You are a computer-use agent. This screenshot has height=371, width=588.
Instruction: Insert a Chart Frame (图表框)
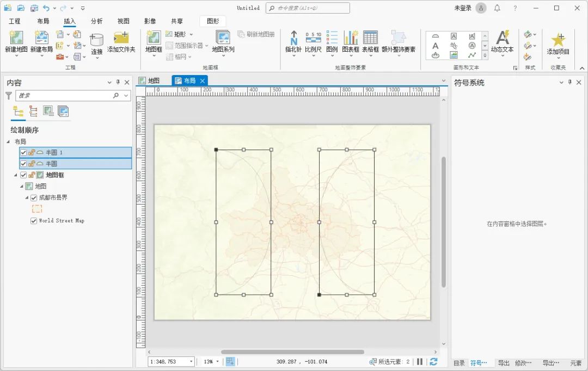pyautogui.click(x=351, y=38)
